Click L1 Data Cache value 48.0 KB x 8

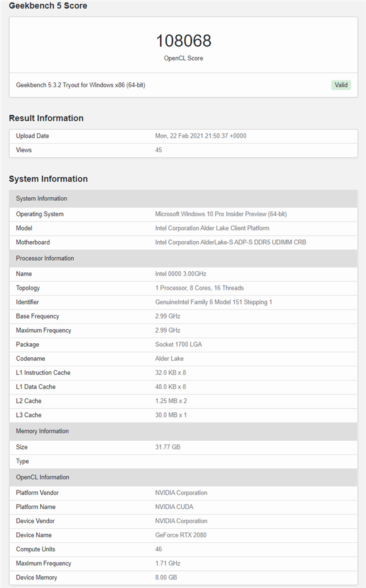pyautogui.click(x=170, y=387)
